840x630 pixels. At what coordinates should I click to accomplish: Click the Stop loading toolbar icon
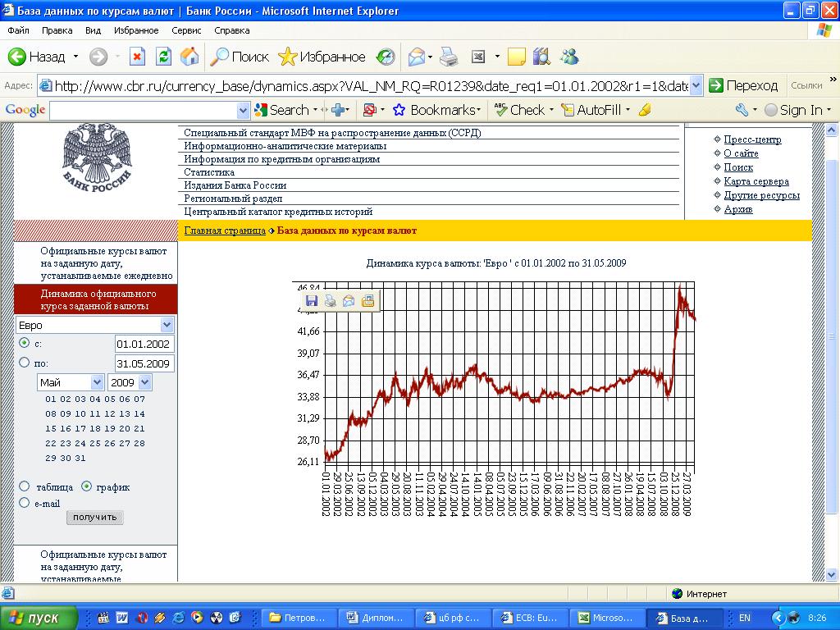138,57
